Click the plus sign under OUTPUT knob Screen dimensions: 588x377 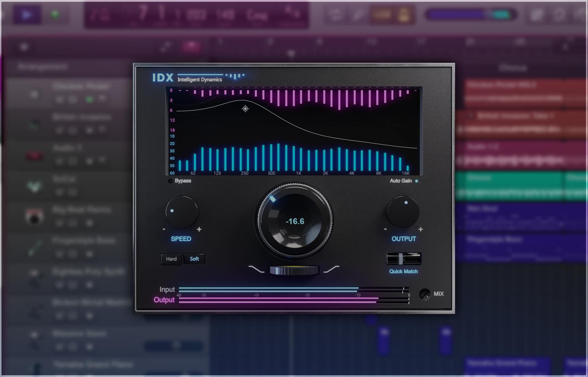[420, 229]
